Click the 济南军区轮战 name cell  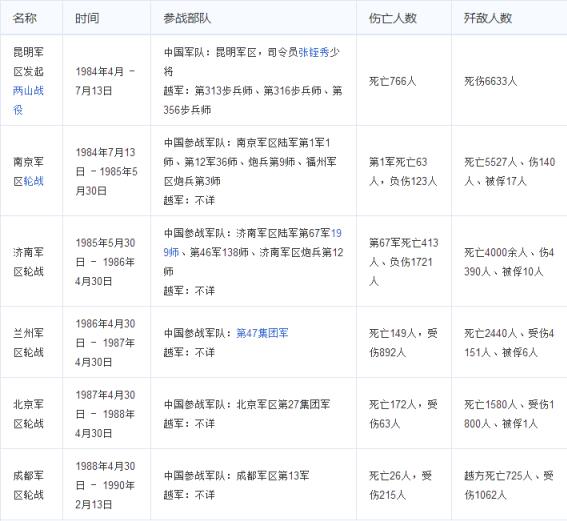coord(31,261)
